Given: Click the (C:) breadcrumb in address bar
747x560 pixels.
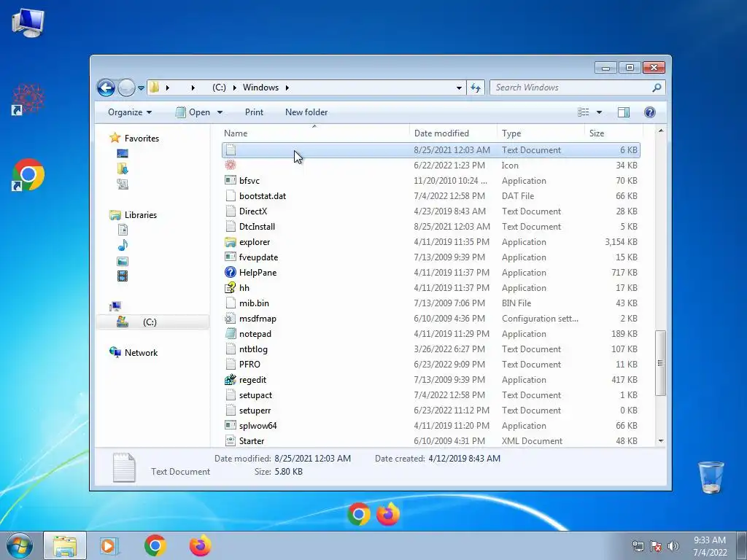Looking at the screenshot, I should click(x=219, y=87).
